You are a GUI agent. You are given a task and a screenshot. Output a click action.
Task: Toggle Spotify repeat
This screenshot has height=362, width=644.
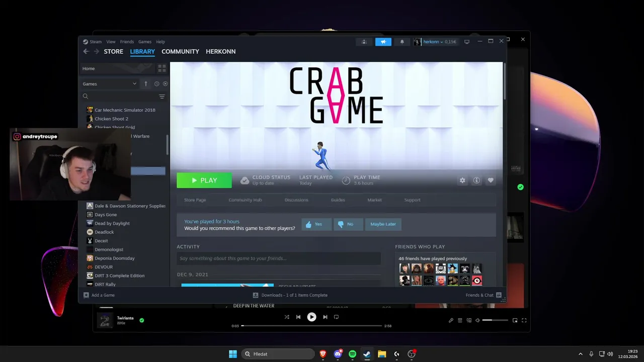point(337,317)
